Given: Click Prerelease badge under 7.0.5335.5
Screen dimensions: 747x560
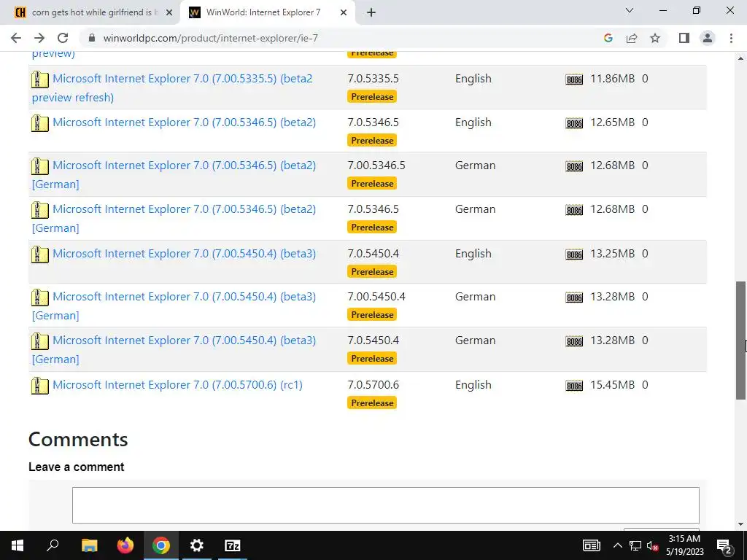Looking at the screenshot, I should tap(372, 97).
